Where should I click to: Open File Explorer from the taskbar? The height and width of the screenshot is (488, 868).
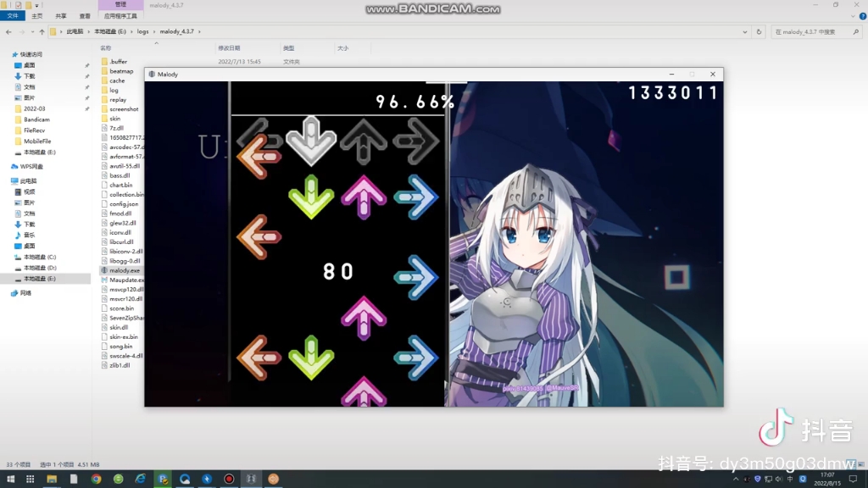[x=52, y=480]
